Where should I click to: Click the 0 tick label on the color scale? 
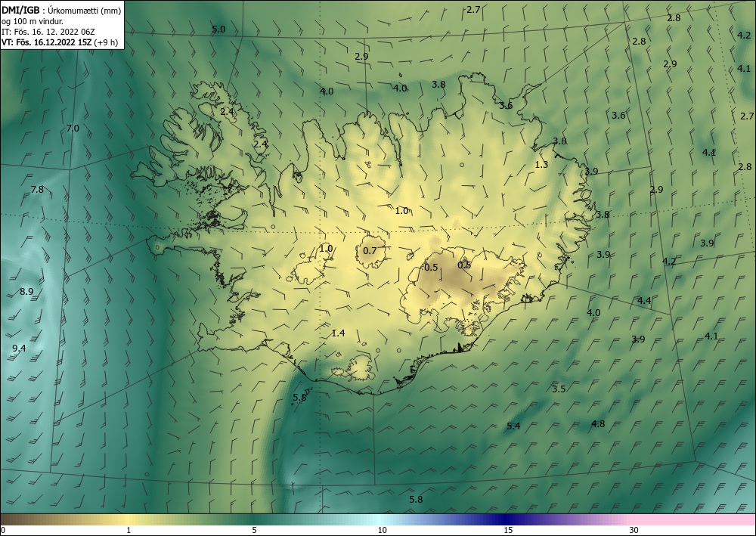point(3,531)
